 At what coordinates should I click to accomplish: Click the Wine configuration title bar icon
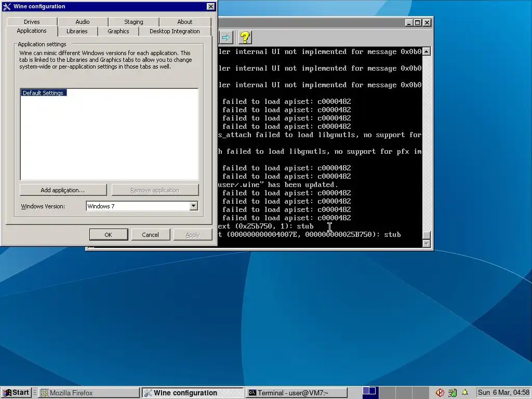click(6, 6)
